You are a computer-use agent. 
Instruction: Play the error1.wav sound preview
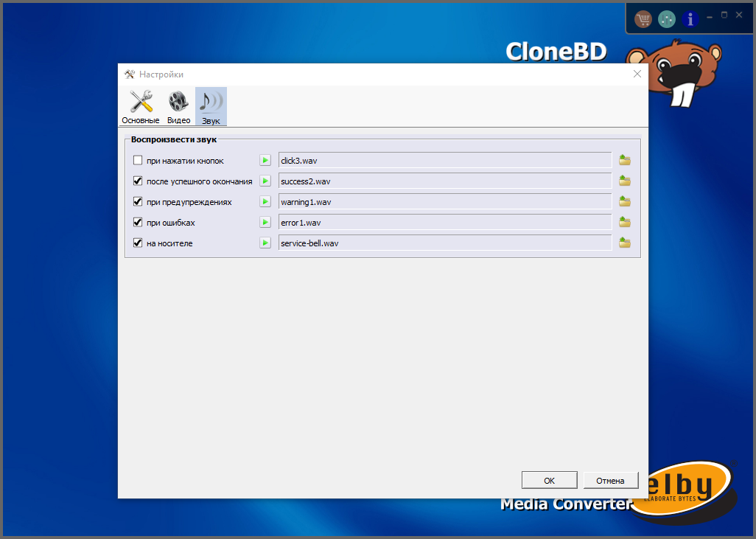[x=265, y=223]
